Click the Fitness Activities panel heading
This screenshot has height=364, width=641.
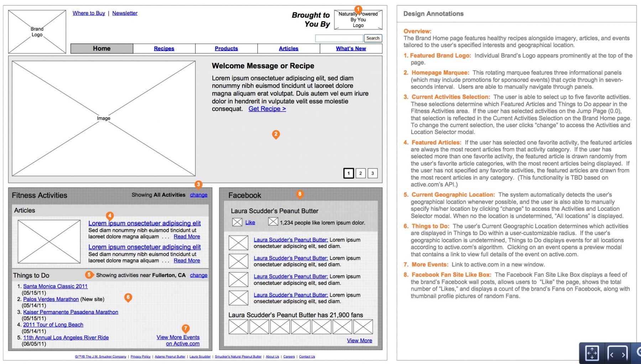(x=40, y=195)
